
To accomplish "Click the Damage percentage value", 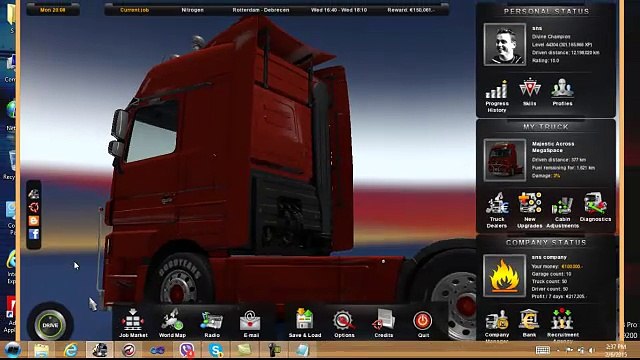I will point(557,176).
